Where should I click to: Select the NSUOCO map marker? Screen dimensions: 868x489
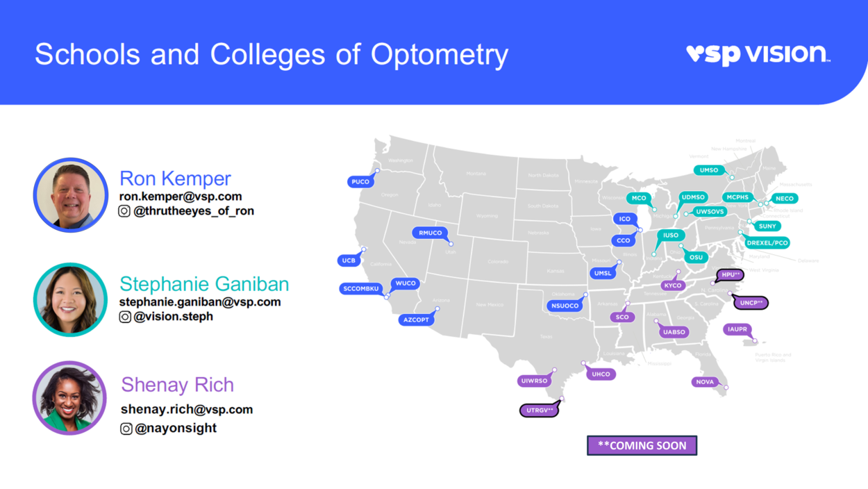[x=565, y=306]
